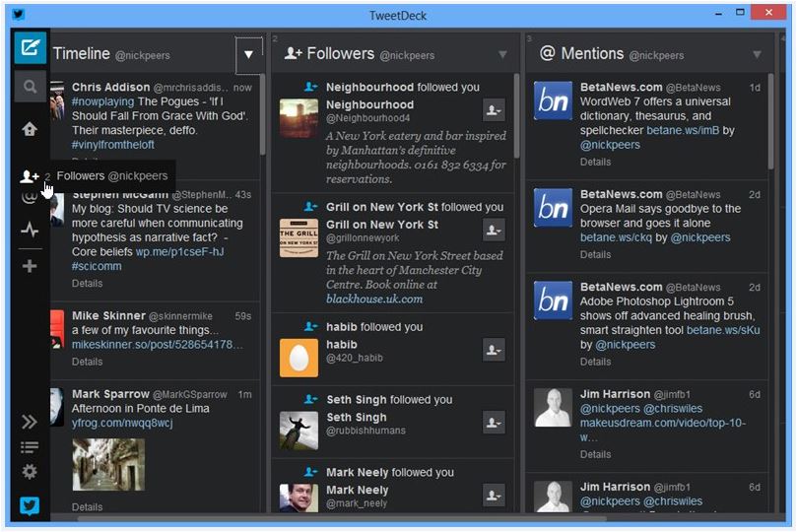Image resolution: width=797 pixels, height=532 pixels.
Task: Click the Mark Sparrow author name
Action: click(x=110, y=394)
